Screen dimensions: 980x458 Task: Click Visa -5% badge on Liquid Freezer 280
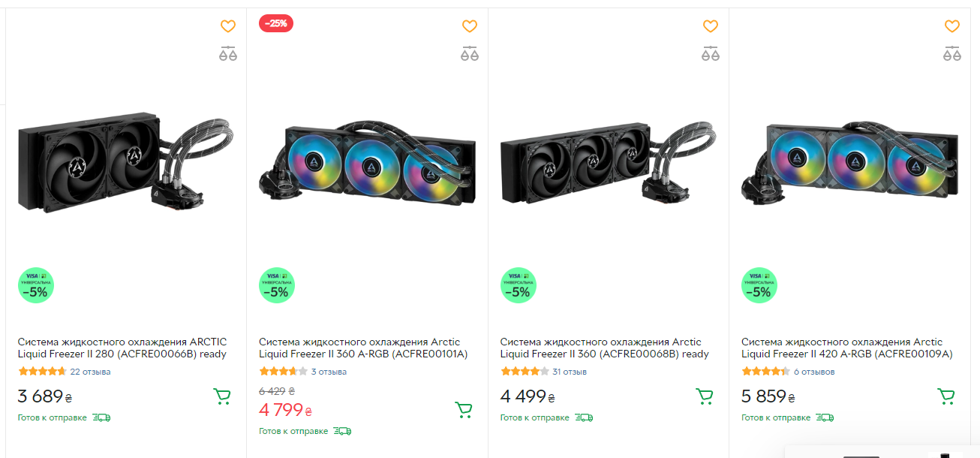pos(36,285)
